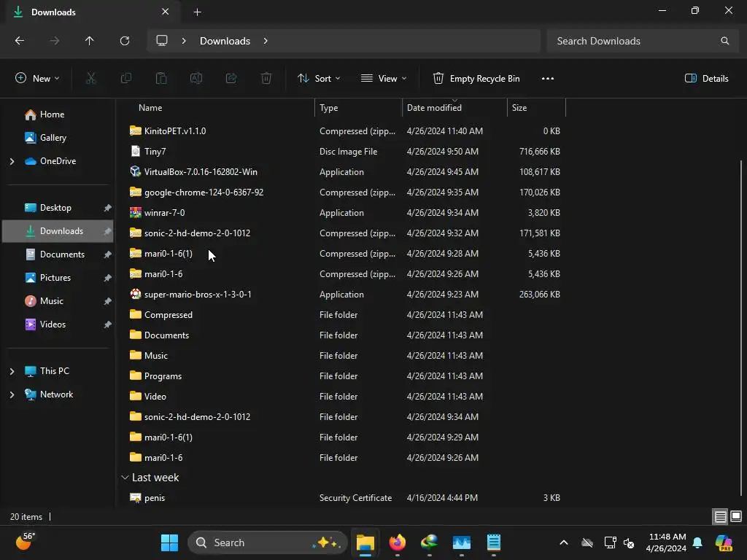The height and width of the screenshot is (560, 747).
Task: Select the winrar-7-0 application icon
Action: tap(135, 212)
